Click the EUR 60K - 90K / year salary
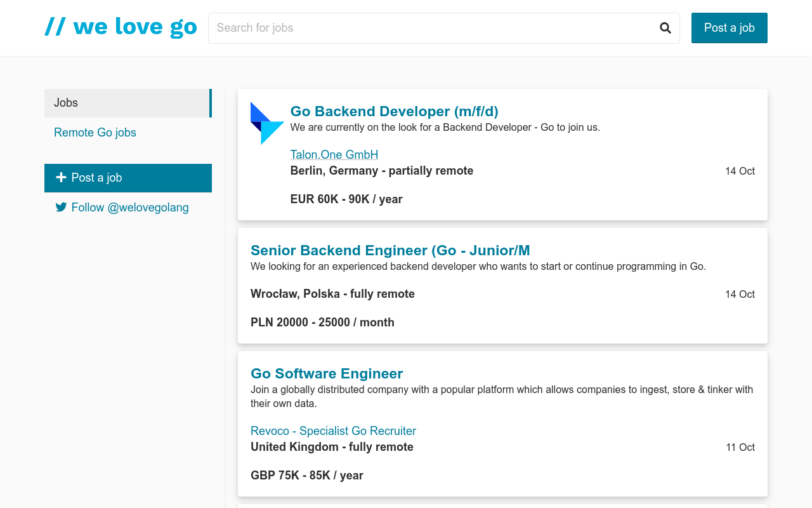Viewport: 812px width, 508px height. coord(346,199)
